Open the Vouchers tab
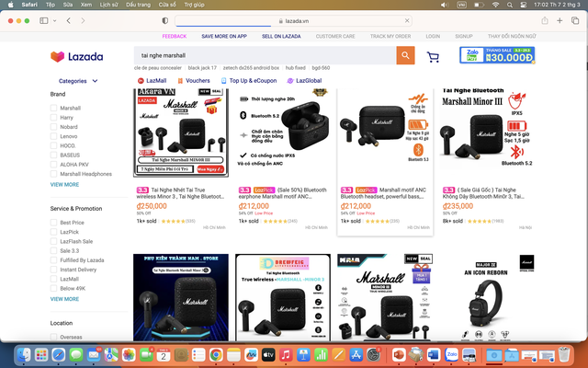 click(197, 80)
